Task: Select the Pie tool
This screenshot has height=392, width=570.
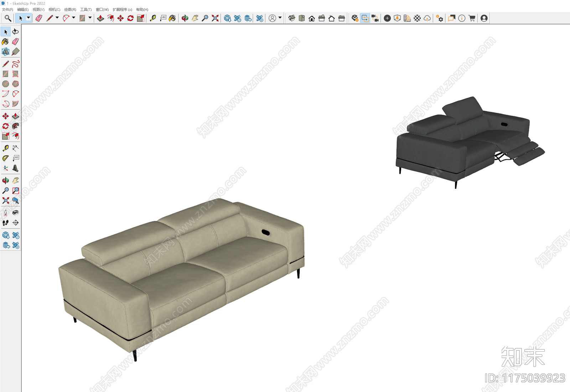Action: click(x=15, y=104)
